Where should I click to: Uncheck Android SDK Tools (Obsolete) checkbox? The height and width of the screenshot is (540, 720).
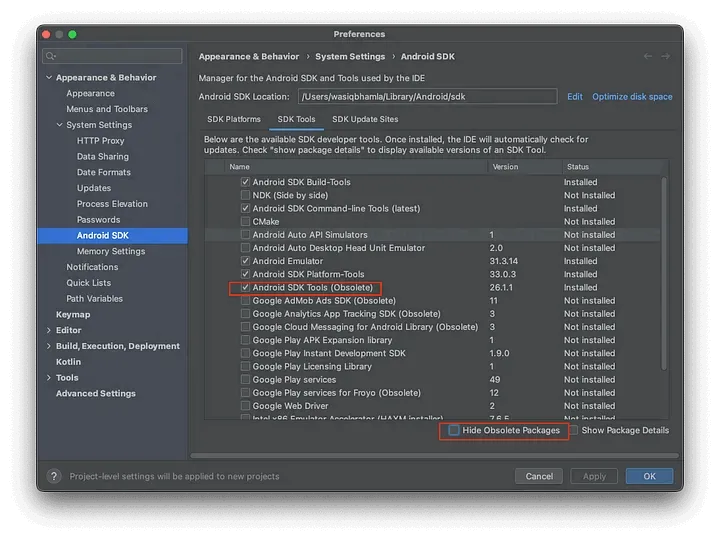pos(245,287)
